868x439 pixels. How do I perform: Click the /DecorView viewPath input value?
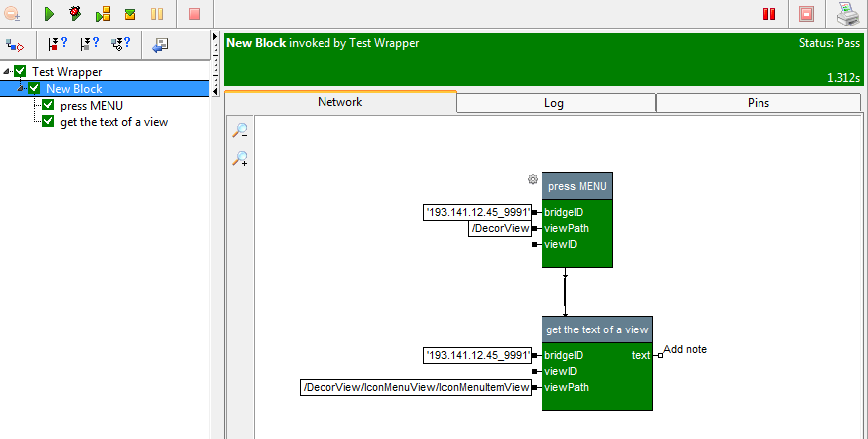(x=500, y=228)
